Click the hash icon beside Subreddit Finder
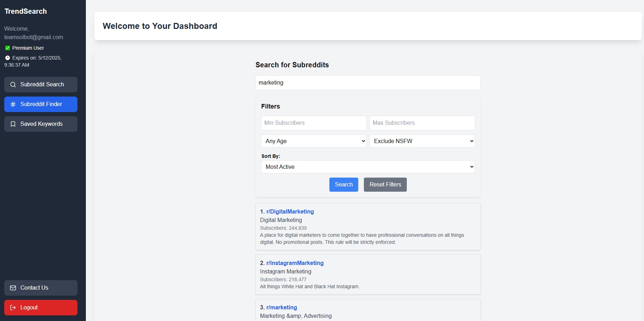 pyautogui.click(x=13, y=104)
